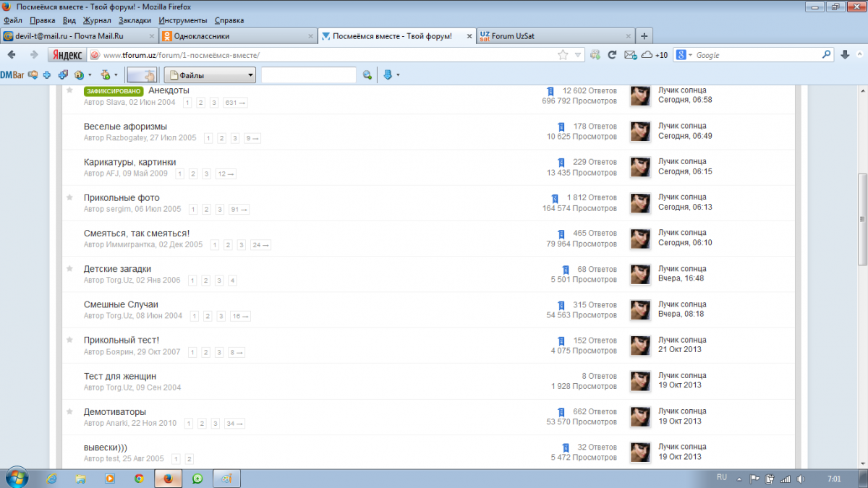Image resolution: width=868 pixels, height=488 pixels.
Task: Click the browser Back arrow button
Action: (12, 55)
